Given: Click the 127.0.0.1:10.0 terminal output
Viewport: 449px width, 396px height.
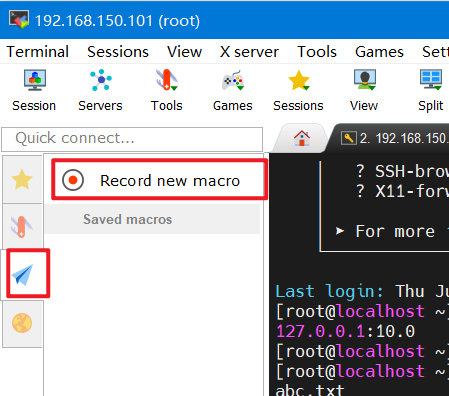Looking at the screenshot, I should click(x=346, y=331).
